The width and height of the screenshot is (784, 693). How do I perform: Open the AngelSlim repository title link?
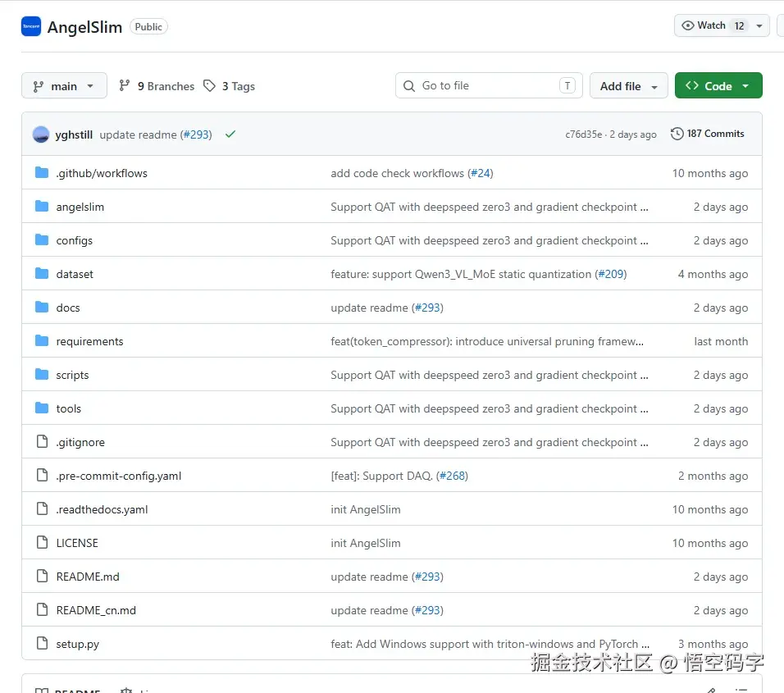point(84,27)
